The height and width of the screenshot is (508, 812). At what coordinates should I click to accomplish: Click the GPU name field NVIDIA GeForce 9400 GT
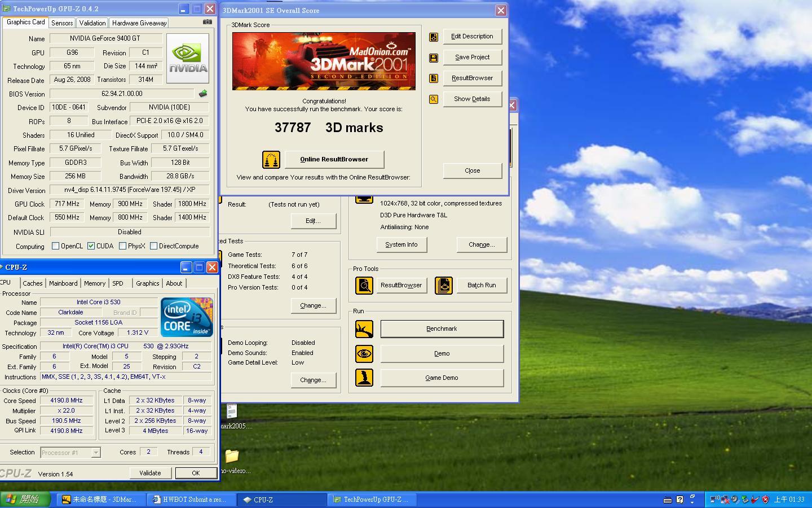tap(106, 39)
